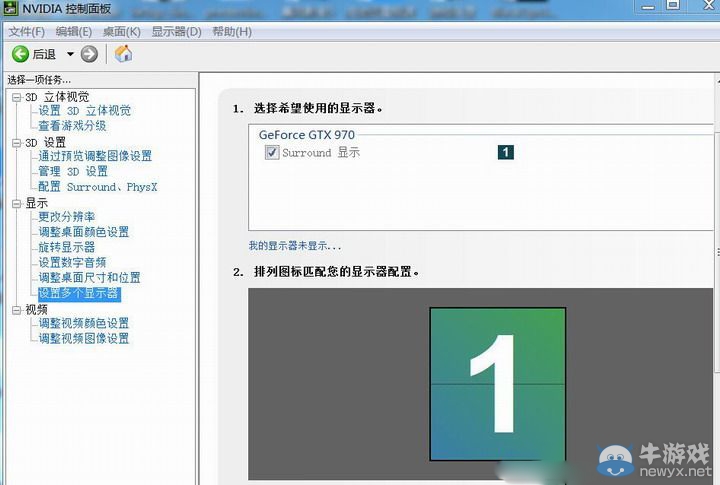Collapse the 3D 立体视觉 tree node

(x=17, y=97)
